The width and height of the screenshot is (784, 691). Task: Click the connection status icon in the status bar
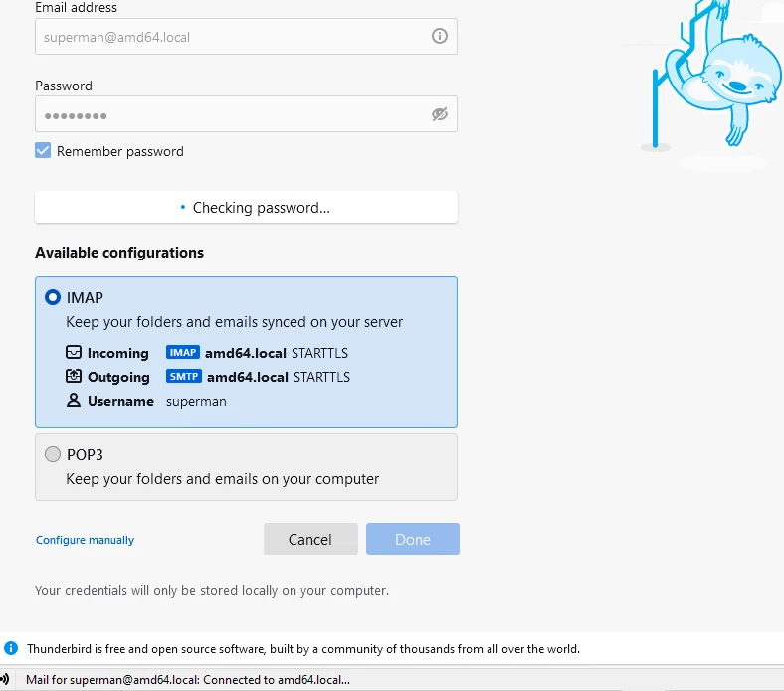coord(5,679)
